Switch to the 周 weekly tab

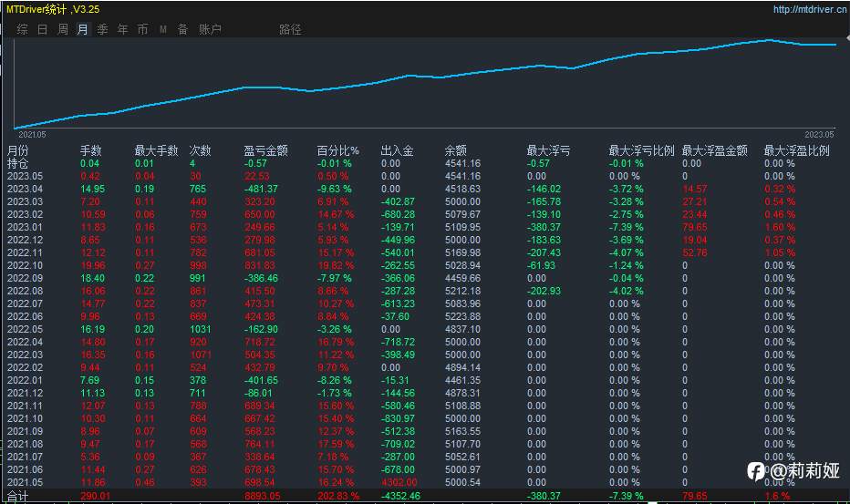point(62,29)
